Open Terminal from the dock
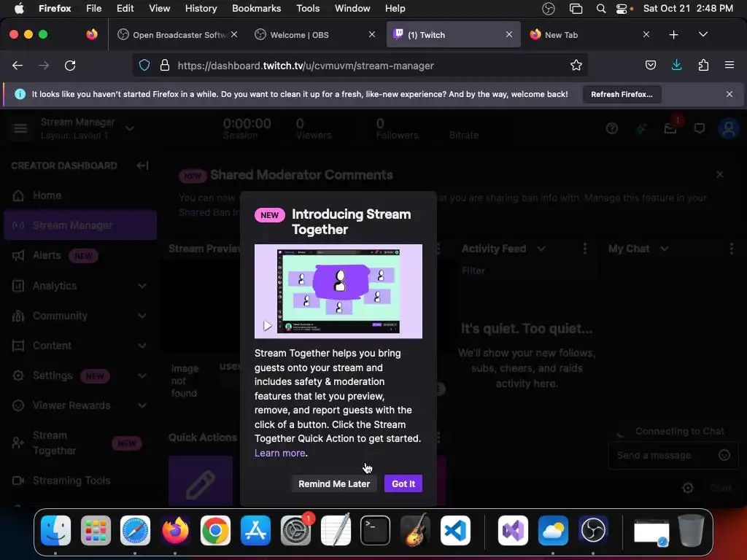 (x=375, y=530)
